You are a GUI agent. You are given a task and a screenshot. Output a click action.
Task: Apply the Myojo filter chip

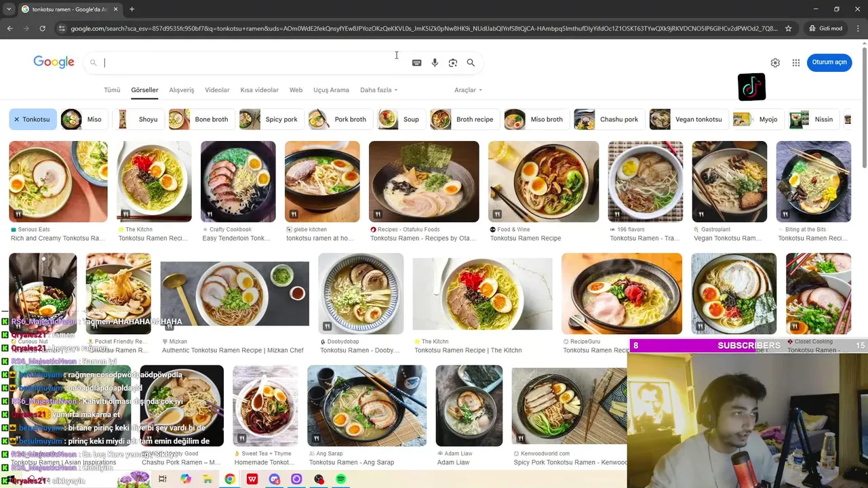click(757, 119)
